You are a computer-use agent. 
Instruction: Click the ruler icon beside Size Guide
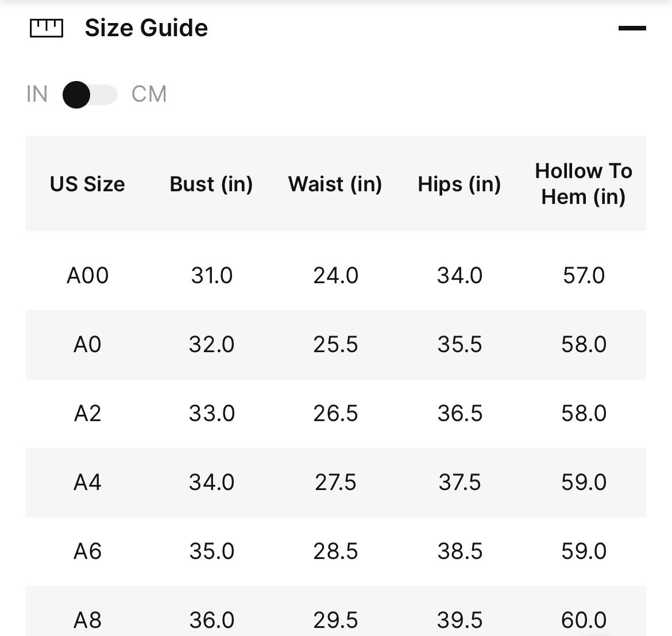click(x=46, y=28)
